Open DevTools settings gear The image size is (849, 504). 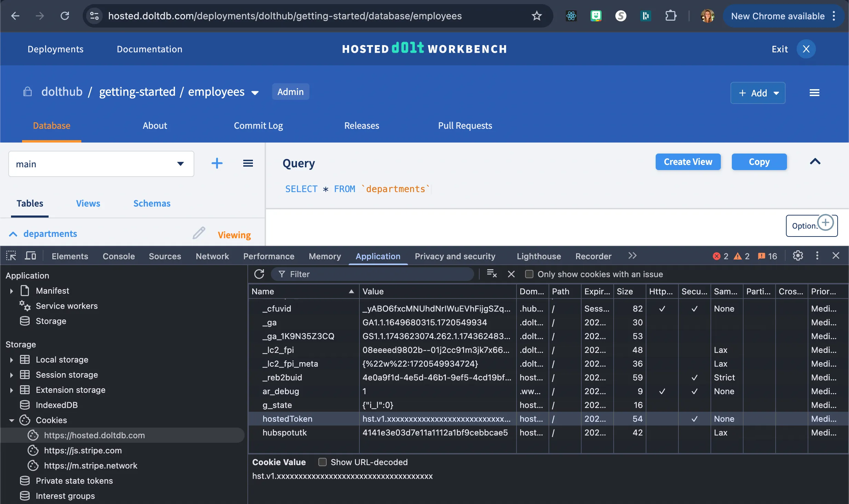point(798,256)
